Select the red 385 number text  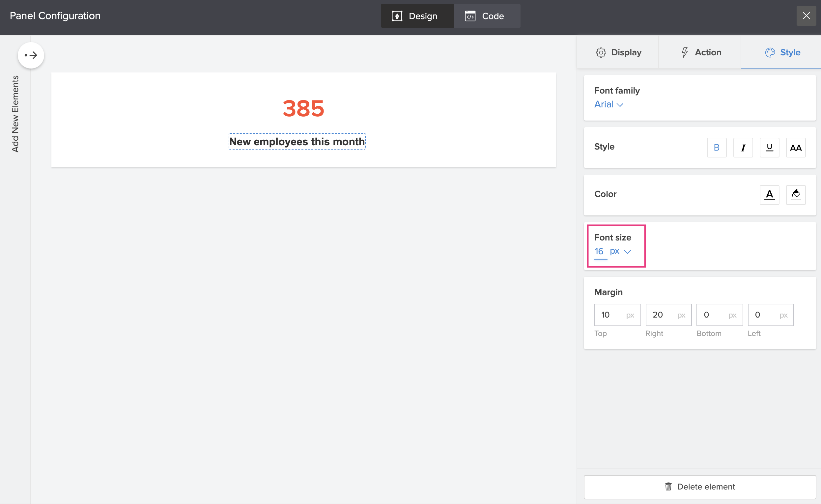(303, 108)
